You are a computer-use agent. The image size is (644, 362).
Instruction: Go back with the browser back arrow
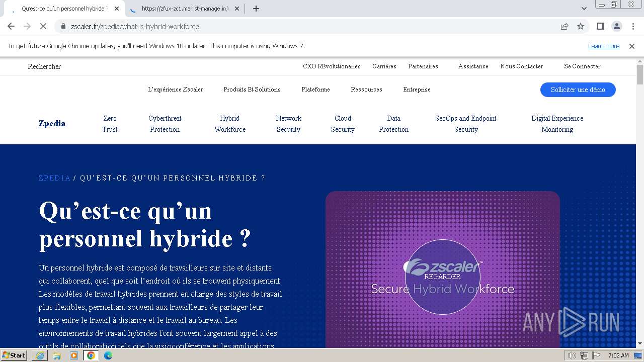click(x=11, y=26)
